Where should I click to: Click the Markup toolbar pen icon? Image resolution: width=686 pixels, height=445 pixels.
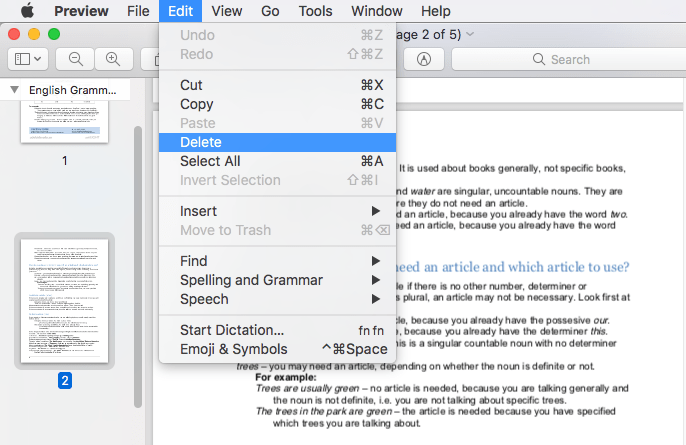[424, 59]
